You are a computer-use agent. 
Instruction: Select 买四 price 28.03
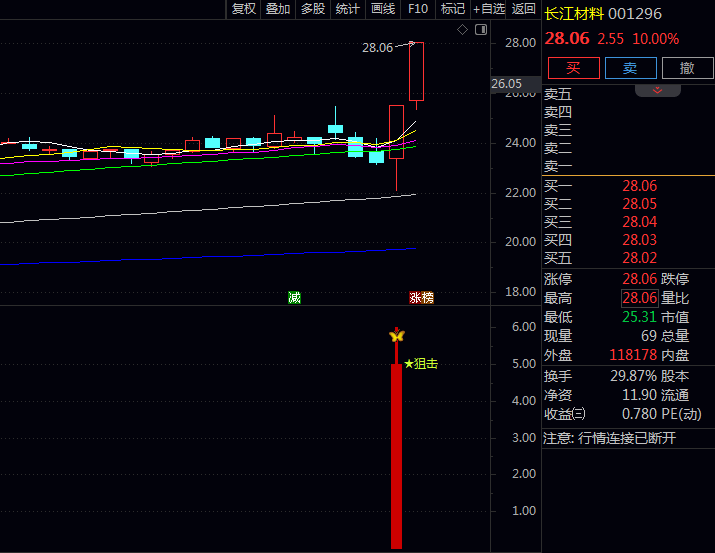(640, 240)
